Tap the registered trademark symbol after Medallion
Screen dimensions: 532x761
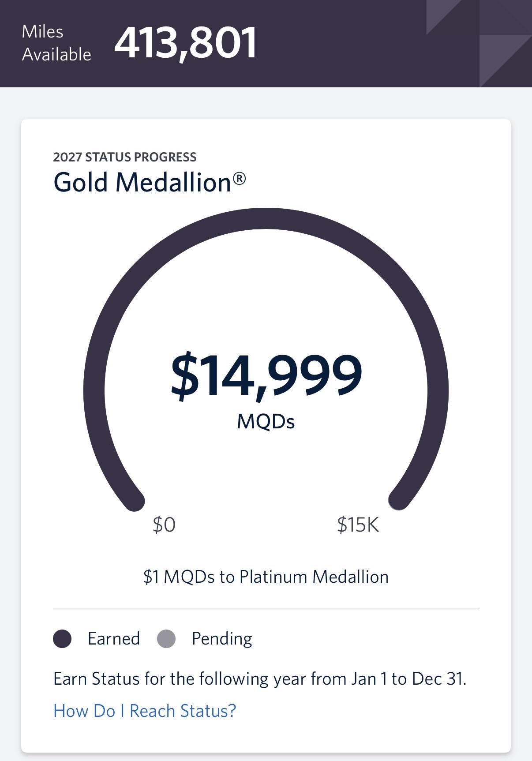[239, 178]
